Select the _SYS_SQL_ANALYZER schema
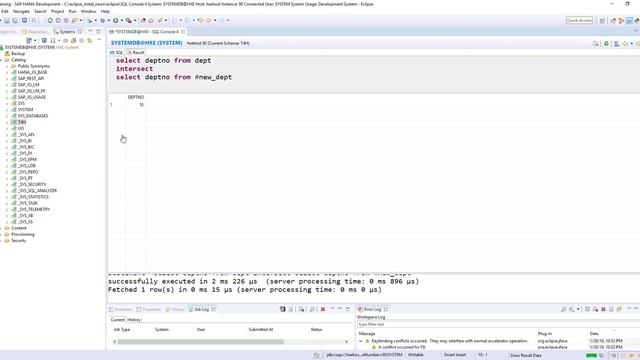The image size is (640, 360). [x=38, y=191]
